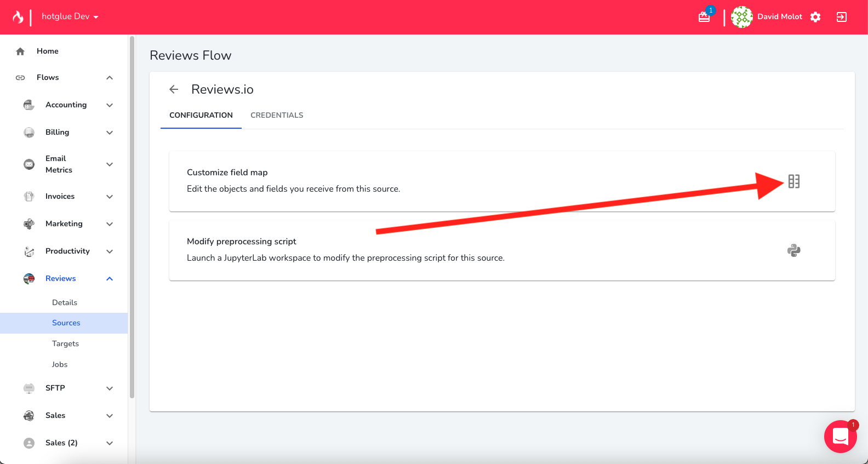Switch to the CONFIGURATION tab
This screenshot has height=464, width=868.
201,115
